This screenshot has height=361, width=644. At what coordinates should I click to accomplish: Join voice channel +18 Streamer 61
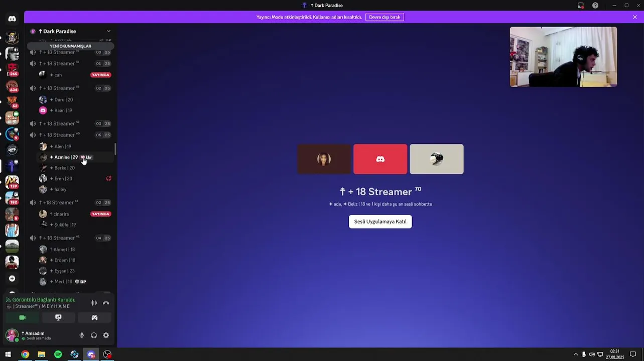click(70, 203)
